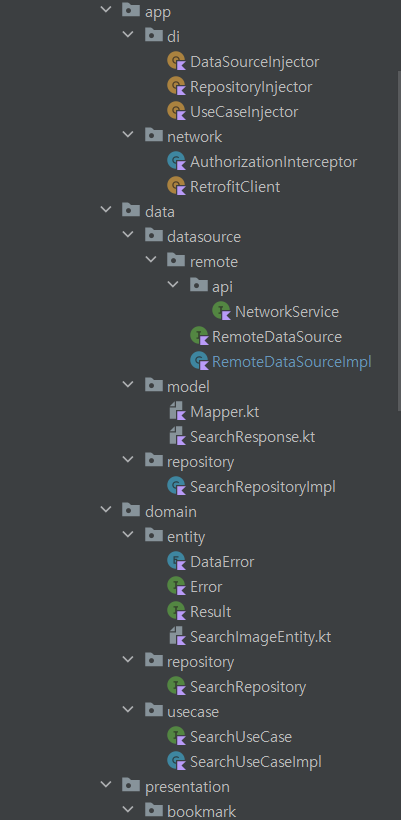Select the SearchUseCase interface name
The height and width of the screenshot is (820, 401).
click(x=241, y=737)
